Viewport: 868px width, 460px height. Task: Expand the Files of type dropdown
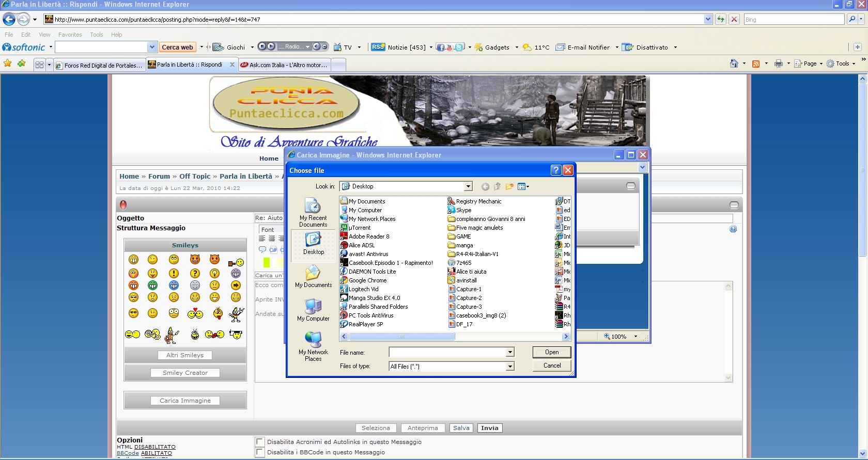(510, 366)
